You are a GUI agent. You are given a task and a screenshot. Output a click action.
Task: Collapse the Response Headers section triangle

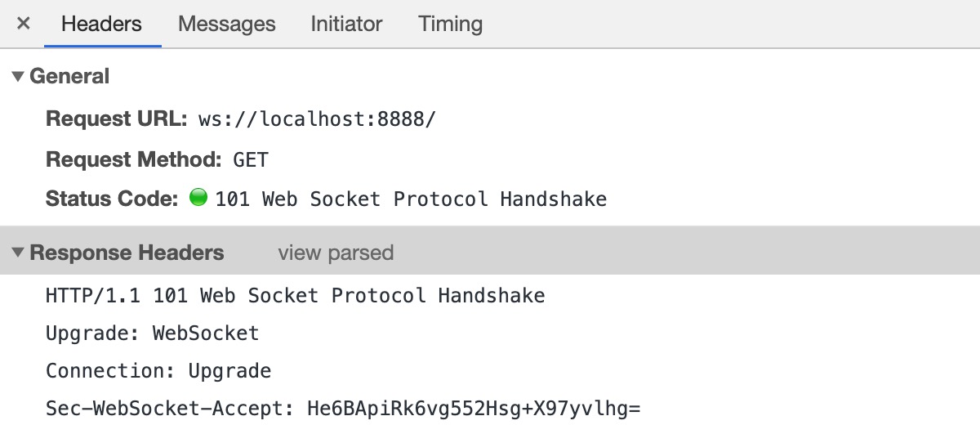click(x=18, y=253)
